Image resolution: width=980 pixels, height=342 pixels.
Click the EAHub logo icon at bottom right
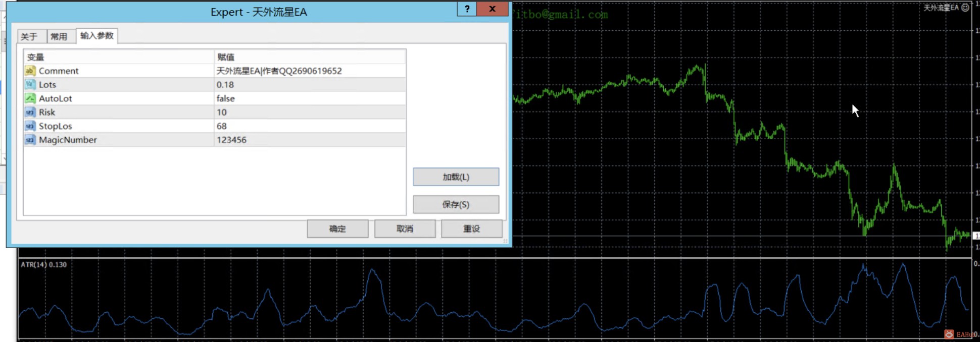pyautogui.click(x=949, y=334)
